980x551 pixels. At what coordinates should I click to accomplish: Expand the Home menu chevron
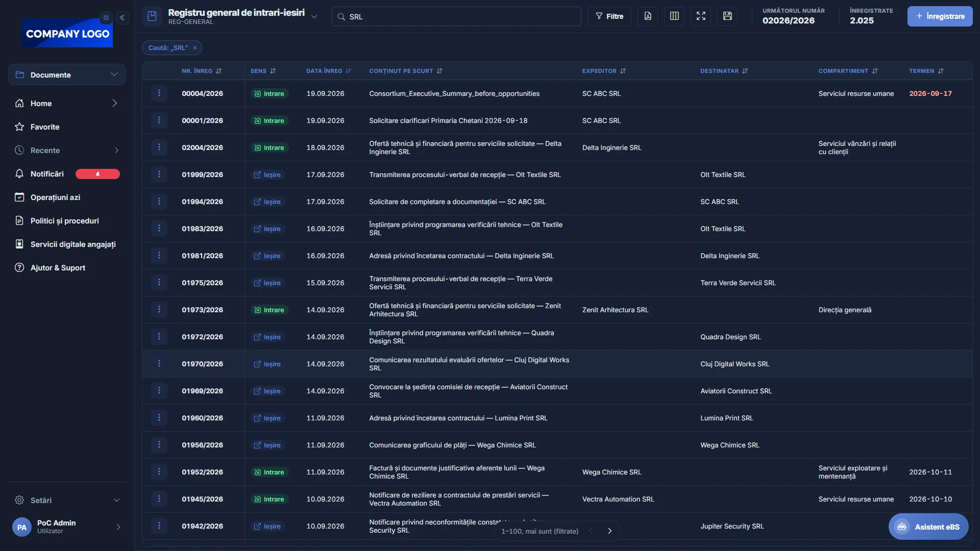pyautogui.click(x=114, y=104)
